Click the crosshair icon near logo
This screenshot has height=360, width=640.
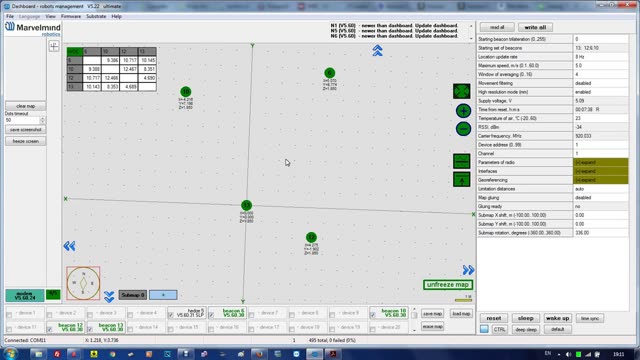click(54, 46)
